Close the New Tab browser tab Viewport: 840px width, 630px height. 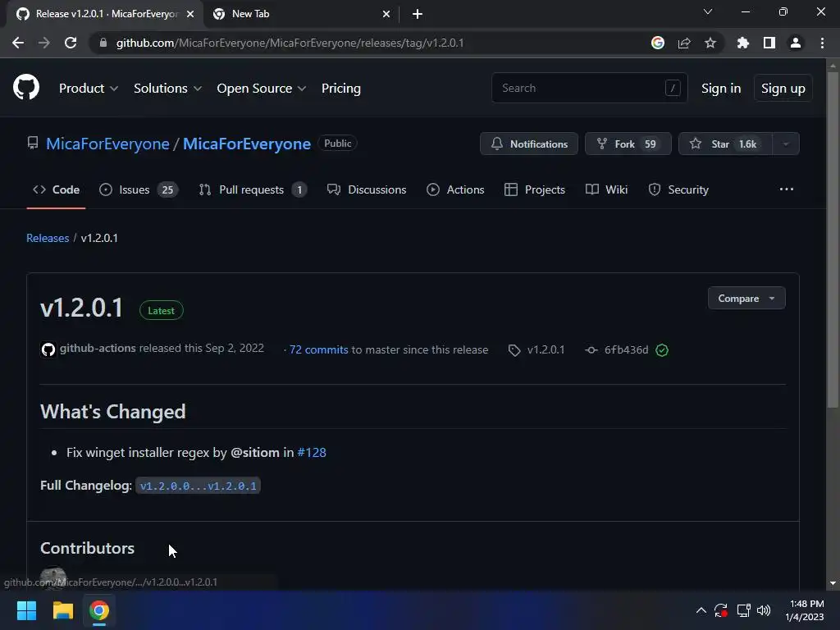386,14
